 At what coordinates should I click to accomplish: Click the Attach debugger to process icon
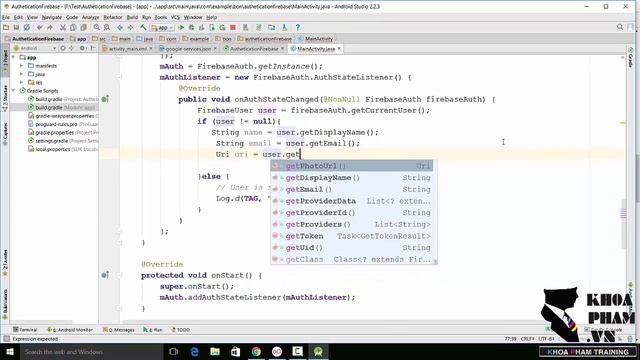coord(212,27)
